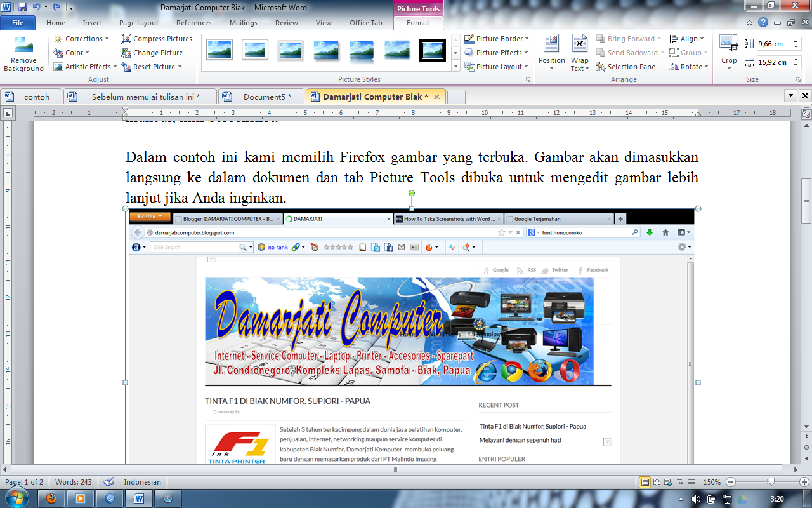
Task: Click the zoom slider handle
Action: [771, 482]
